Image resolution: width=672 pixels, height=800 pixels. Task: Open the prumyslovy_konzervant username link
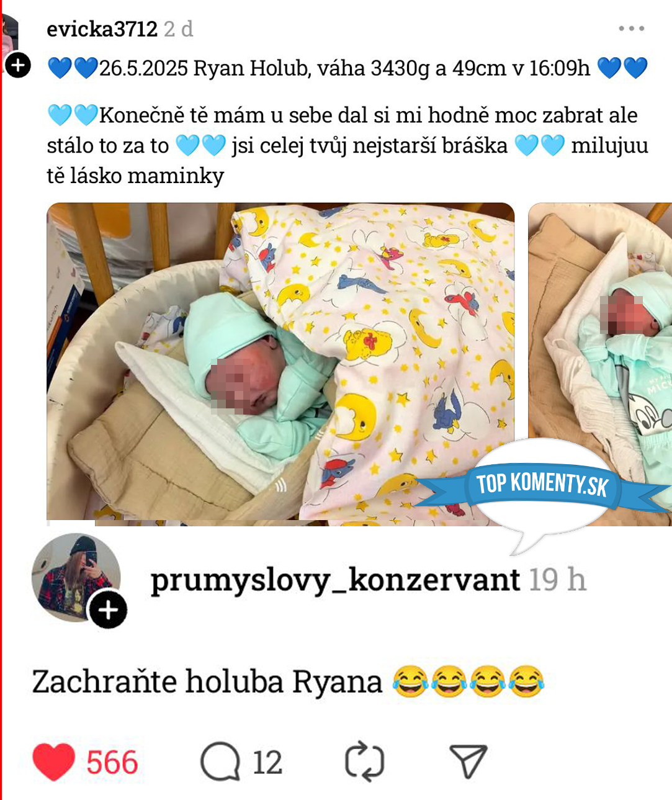tap(335, 580)
